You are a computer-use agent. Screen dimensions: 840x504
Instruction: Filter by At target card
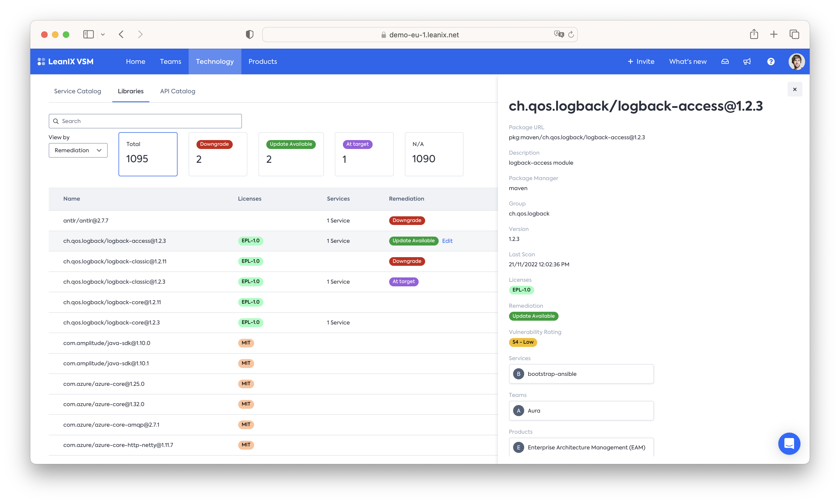coord(364,154)
